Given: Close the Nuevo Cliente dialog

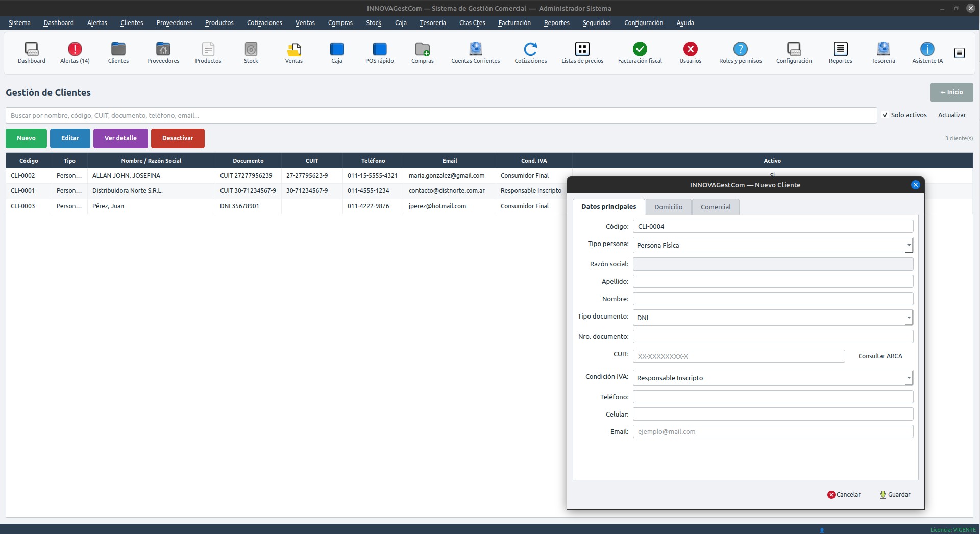Looking at the screenshot, I should pyautogui.click(x=915, y=185).
